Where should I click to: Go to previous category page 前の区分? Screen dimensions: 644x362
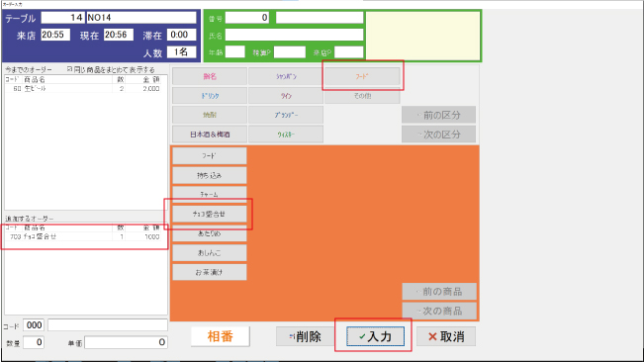[438, 115]
